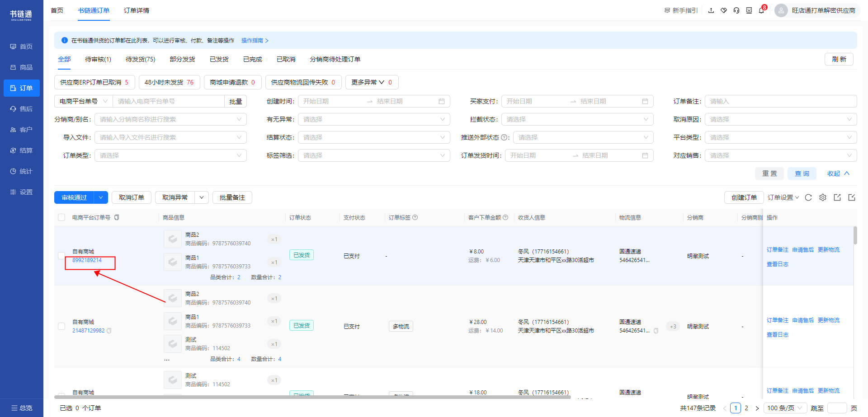Expand 更多异常 filter dropdown
Image resolution: width=868 pixels, height=417 pixels.
click(372, 82)
